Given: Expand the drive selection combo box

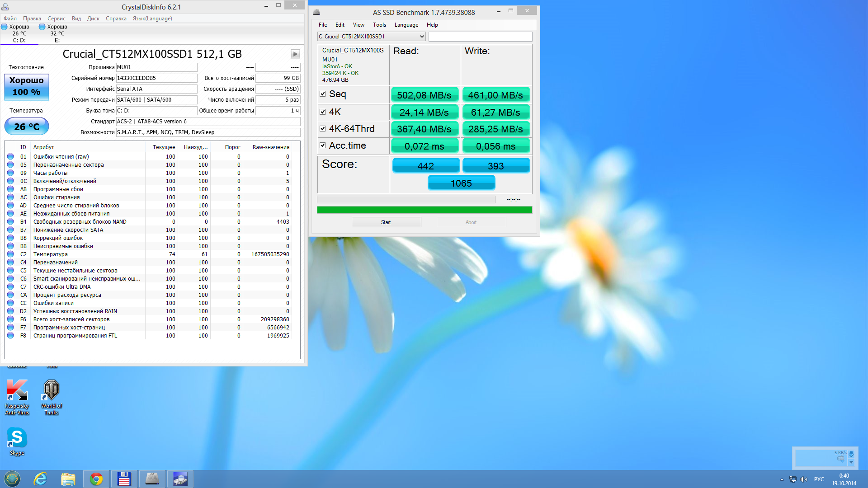Looking at the screenshot, I should point(422,37).
